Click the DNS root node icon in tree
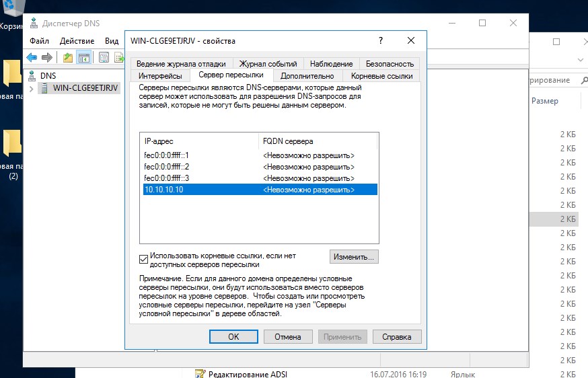The image size is (588, 378). 32,76
